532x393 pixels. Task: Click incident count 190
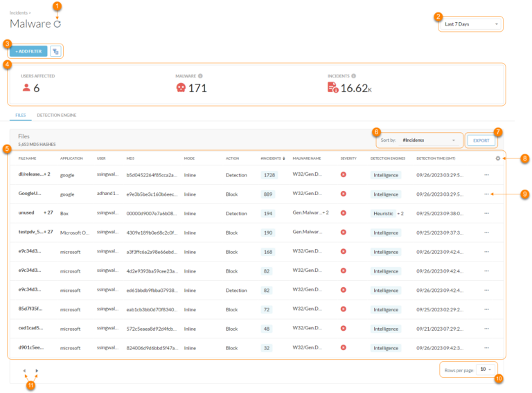268,232
